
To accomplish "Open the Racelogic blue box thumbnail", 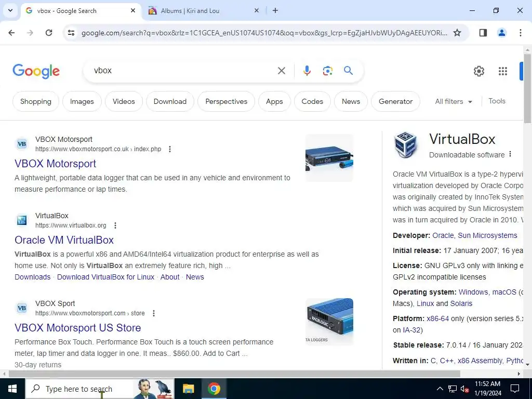I will pos(329,322).
